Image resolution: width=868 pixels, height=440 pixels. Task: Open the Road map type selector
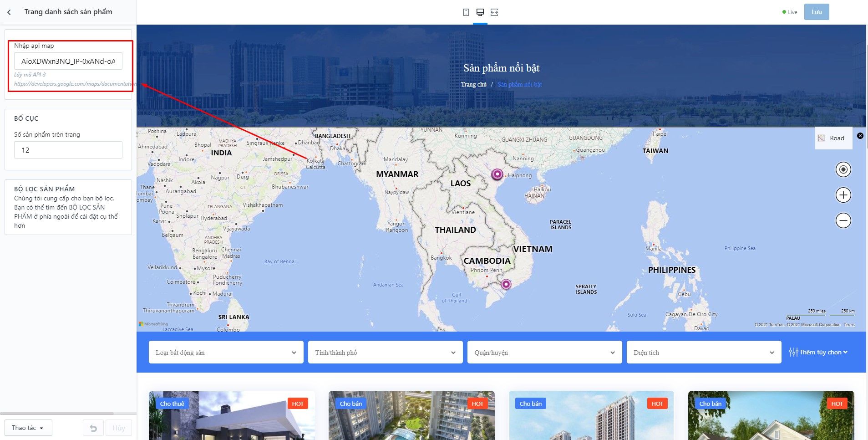pyautogui.click(x=833, y=138)
